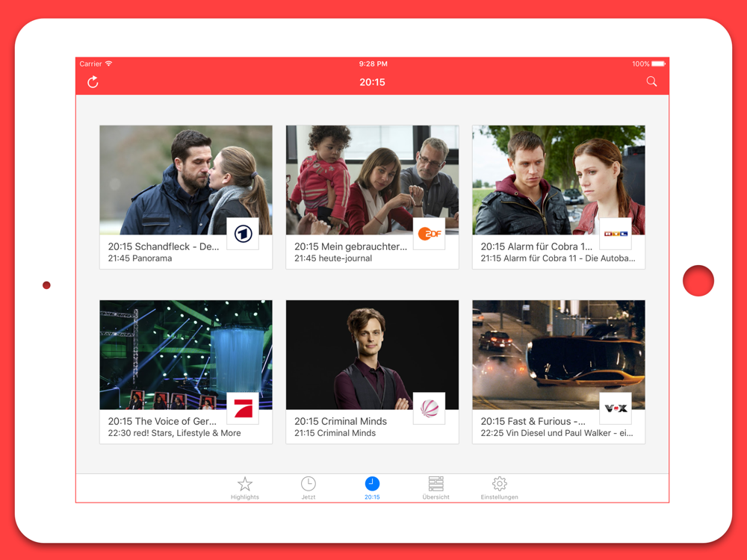
Task: Open The Voice of Germany thumbnail
Action: pos(186,355)
